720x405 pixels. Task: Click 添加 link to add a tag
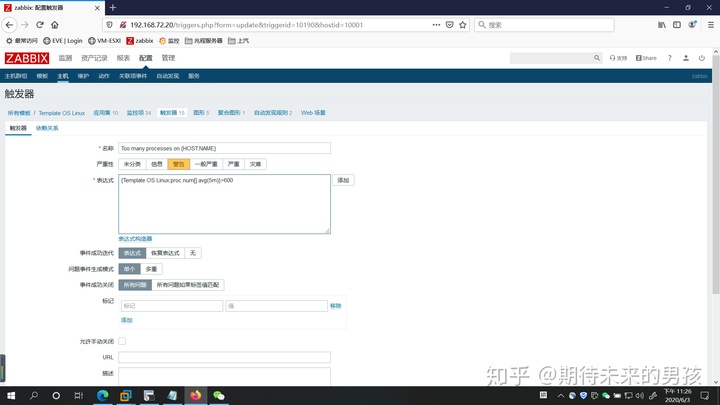(x=127, y=320)
